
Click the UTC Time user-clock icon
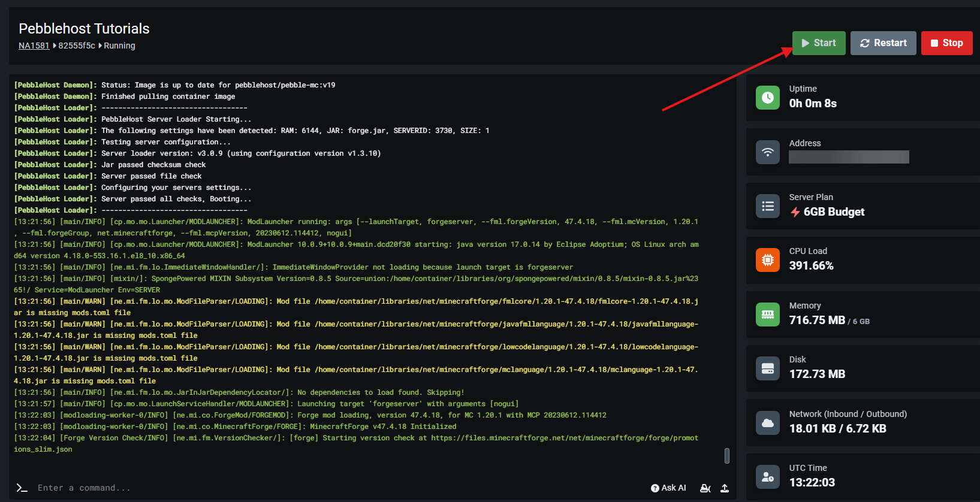click(x=768, y=477)
